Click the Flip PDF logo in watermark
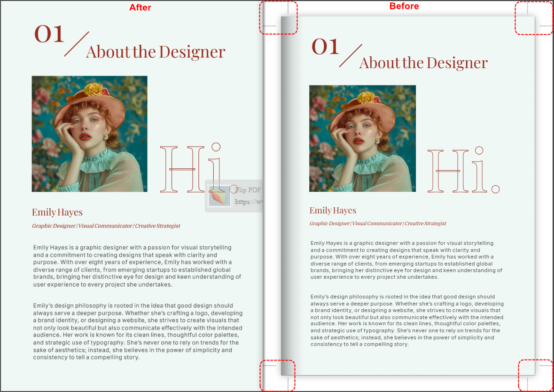This screenshot has width=554, height=392. coord(219,196)
